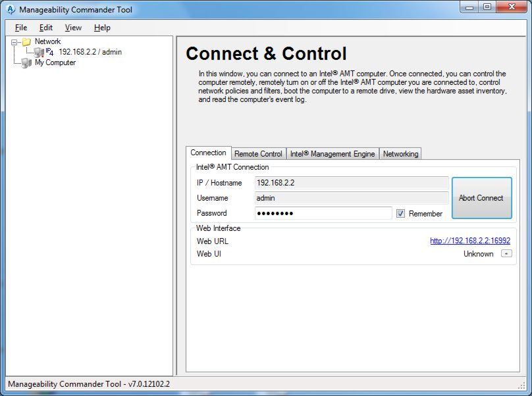532x396 pixels.
Task: Click the Connect & Control heading
Action: point(267,53)
